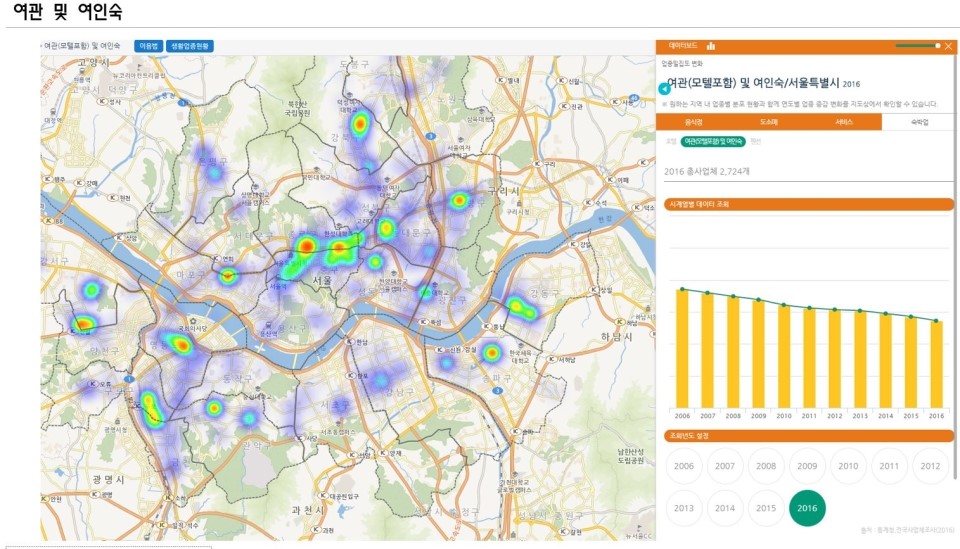Click the 마포구 label on the map
This screenshot has height=549, width=960.
coord(190,275)
